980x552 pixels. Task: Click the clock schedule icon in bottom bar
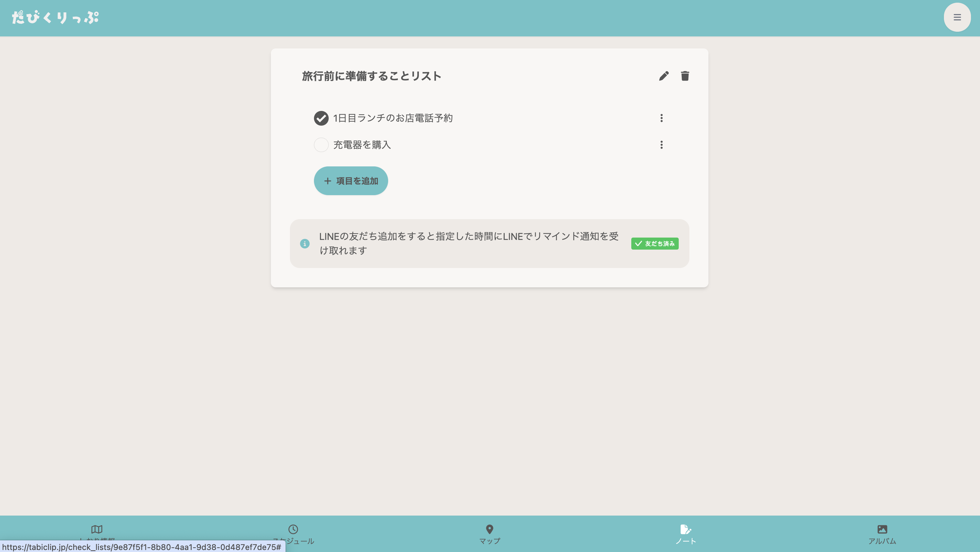pyautogui.click(x=293, y=529)
